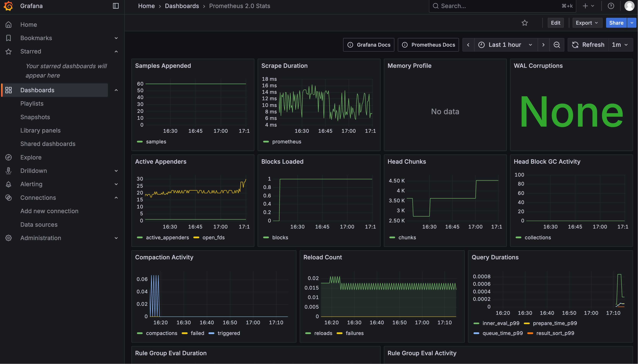This screenshot has height=364, width=638.
Task: Expand the Administration section chevron
Action: point(116,238)
